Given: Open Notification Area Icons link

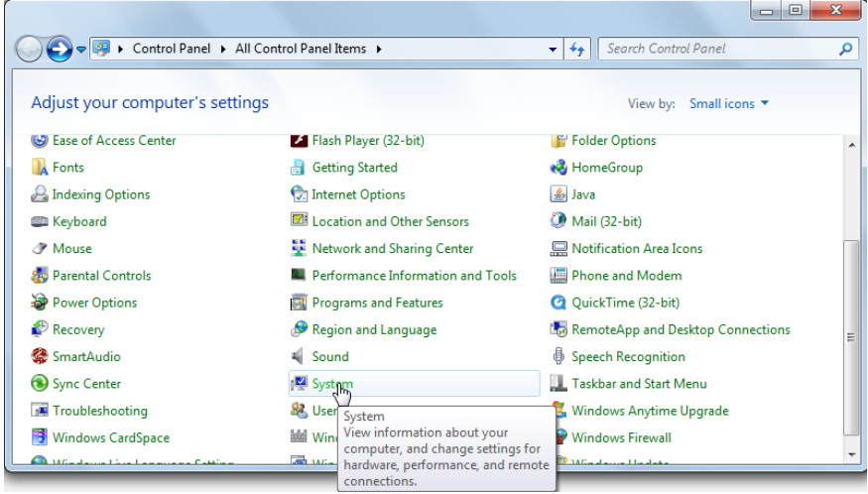Looking at the screenshot, I should (637, 249).
